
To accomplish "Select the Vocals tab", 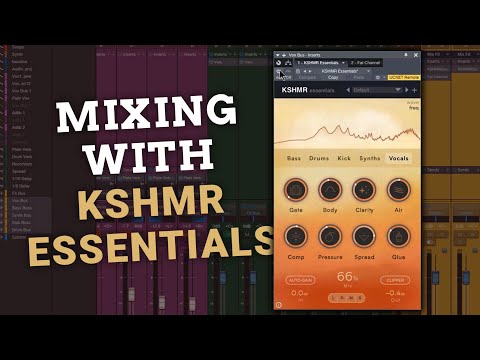I will point(398,158).
